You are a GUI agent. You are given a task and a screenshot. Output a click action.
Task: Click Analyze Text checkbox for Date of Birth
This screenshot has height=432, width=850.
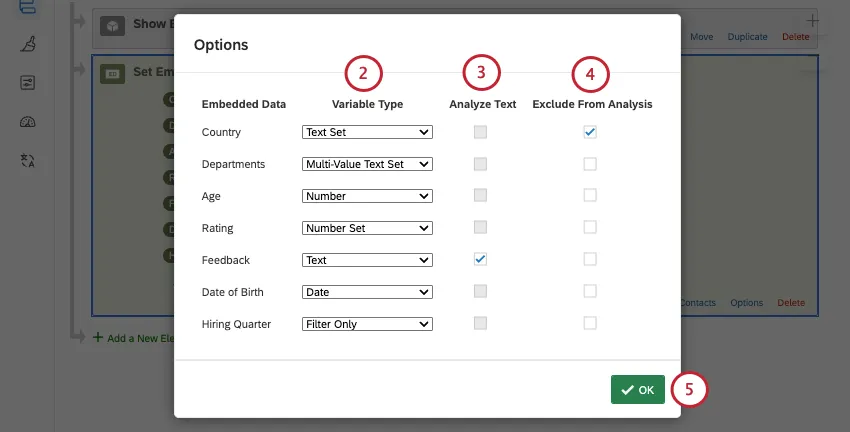click(x=480, y=291)
